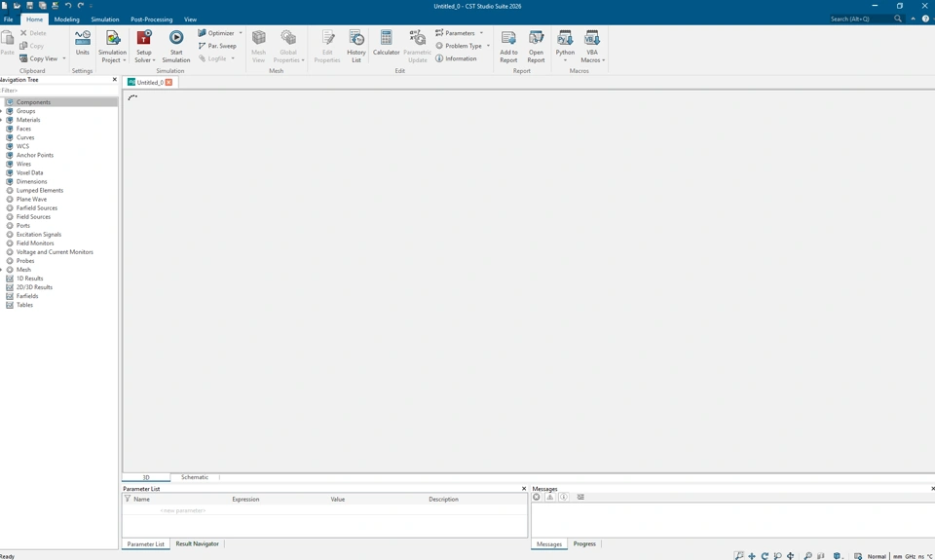The width and height of the screenshot is (935, 560).
Task: Click the navigation tree Filter field
Action: (59, 90)
